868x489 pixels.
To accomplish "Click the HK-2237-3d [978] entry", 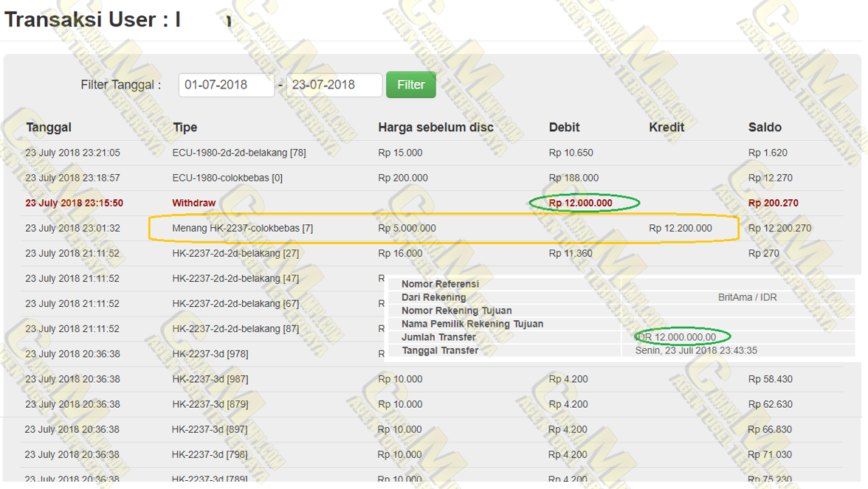I will (x=210, y=354).
